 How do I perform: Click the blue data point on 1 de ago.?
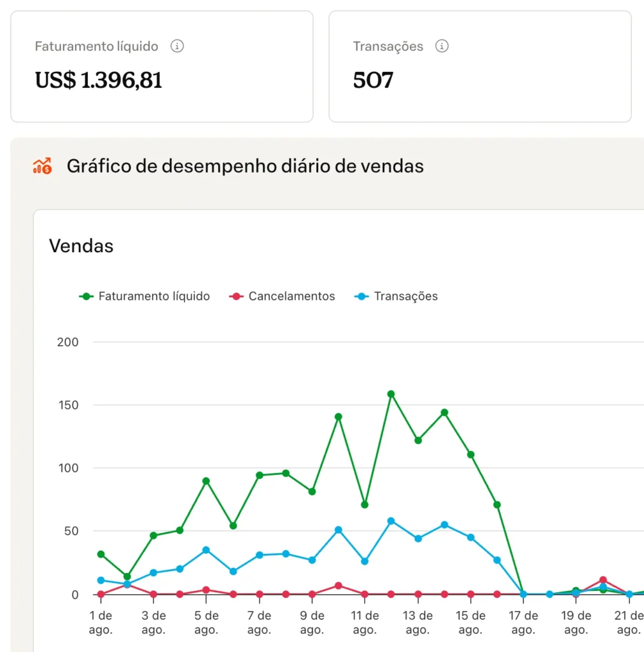click(x=101, y=580)
